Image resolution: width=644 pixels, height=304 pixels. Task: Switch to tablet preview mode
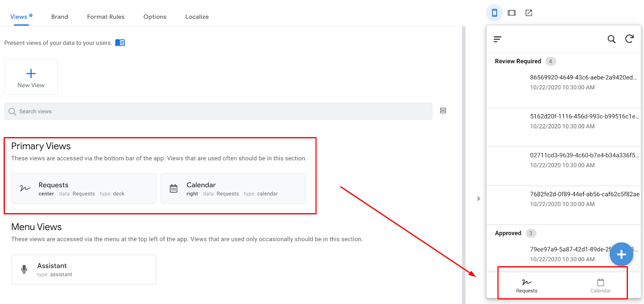pos(512,13)
